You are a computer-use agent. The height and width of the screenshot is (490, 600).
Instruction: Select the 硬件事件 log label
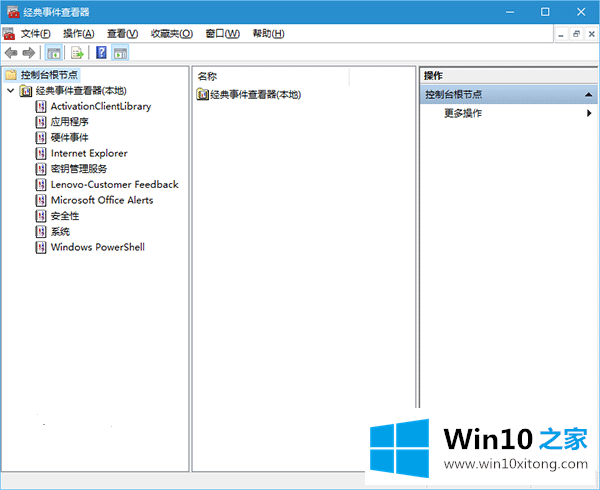point(70,138)
